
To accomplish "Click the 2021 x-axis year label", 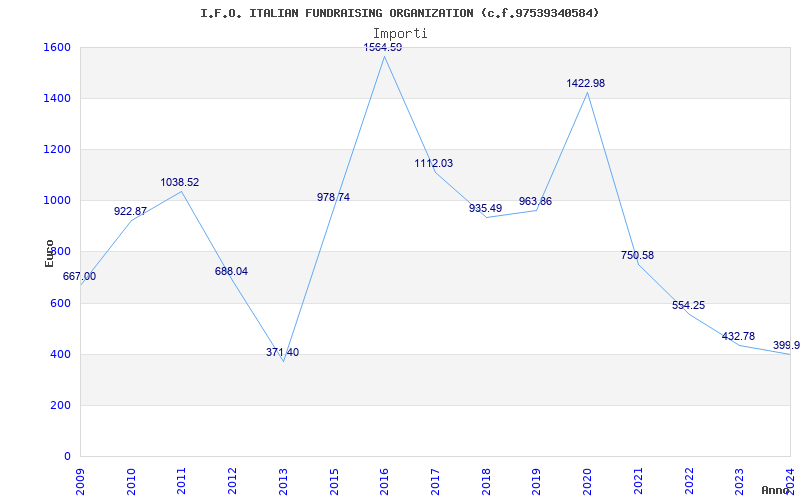I will tap(638, 481).
